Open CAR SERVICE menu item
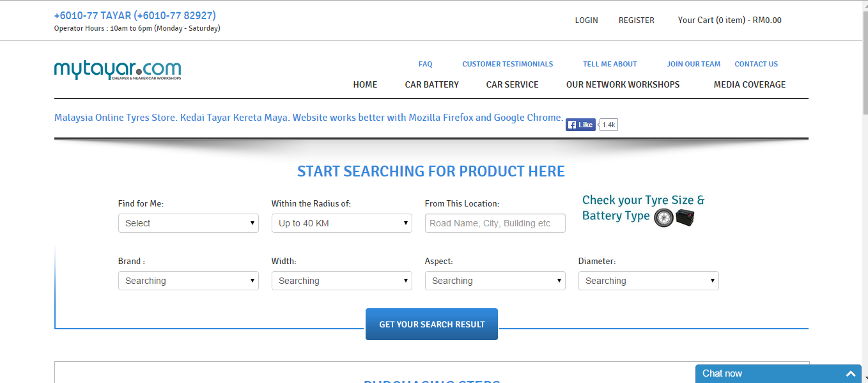 pos(512,84)
